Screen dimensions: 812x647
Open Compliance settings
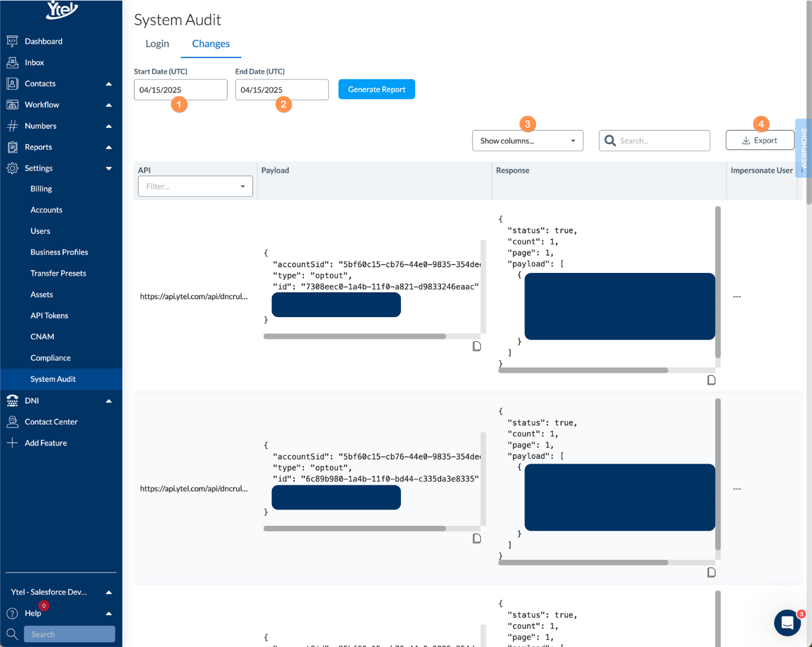(51, 358)
